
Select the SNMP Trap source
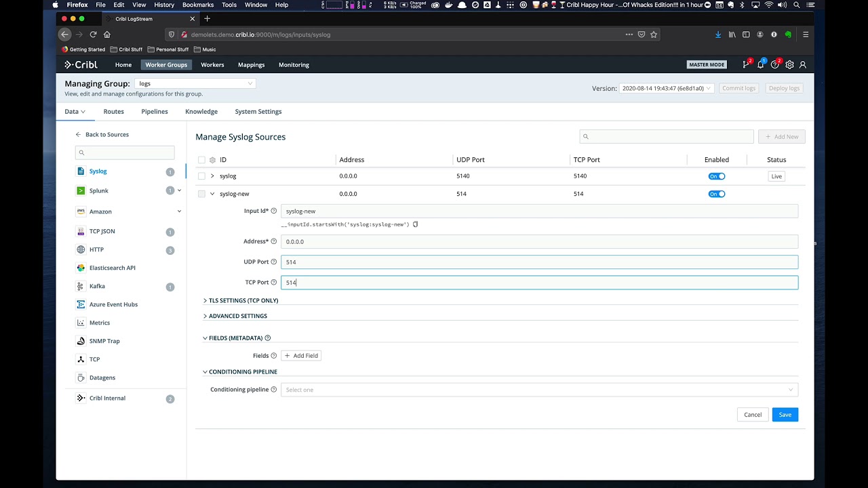coord(104,341)
